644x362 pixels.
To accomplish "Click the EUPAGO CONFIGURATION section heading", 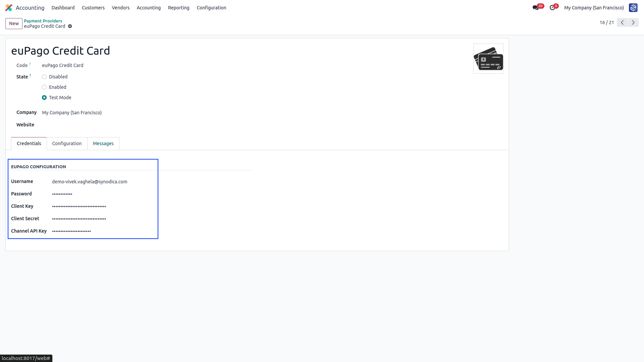I will click(39, 167).
